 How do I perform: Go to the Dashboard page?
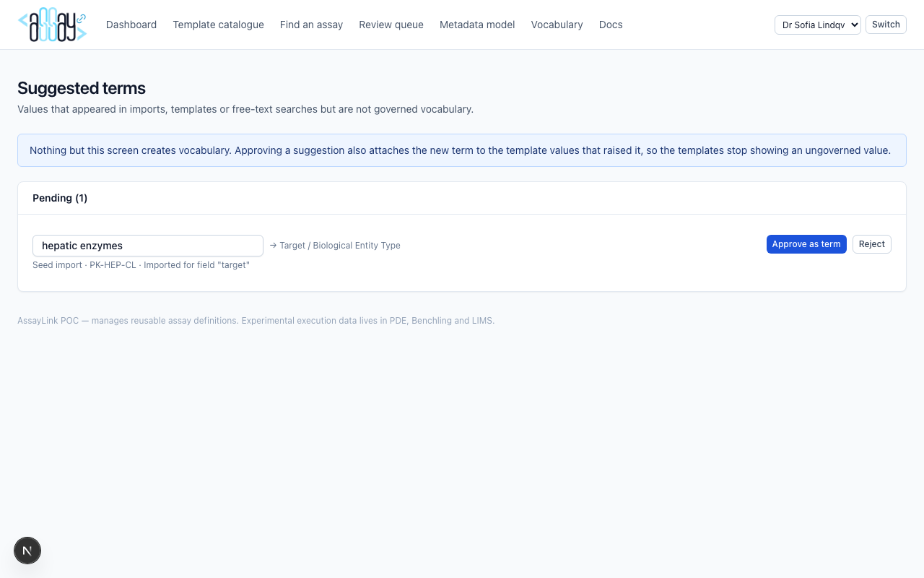[131, 25]
